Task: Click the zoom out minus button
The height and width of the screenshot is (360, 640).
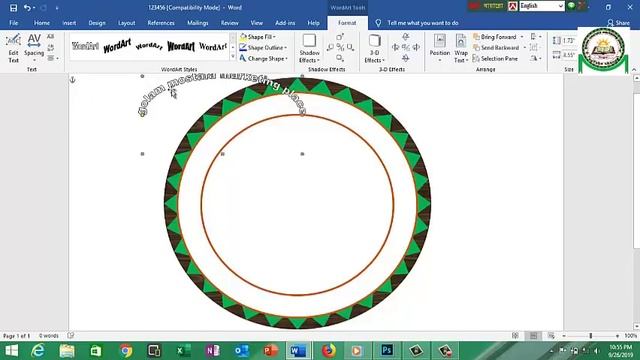Action: coord(564,336)
